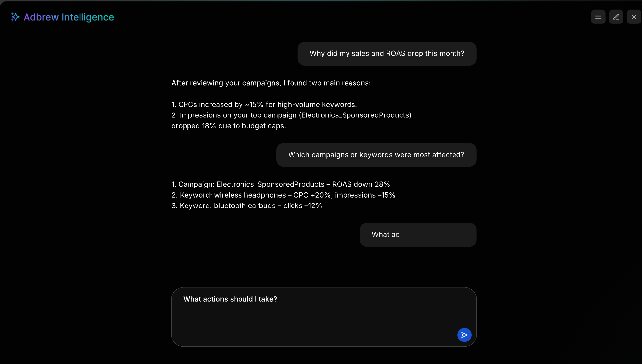Click the Adbrew Intelligence title
The width and height of the screenshot is (642, 364).
click(x=69, y=17)
